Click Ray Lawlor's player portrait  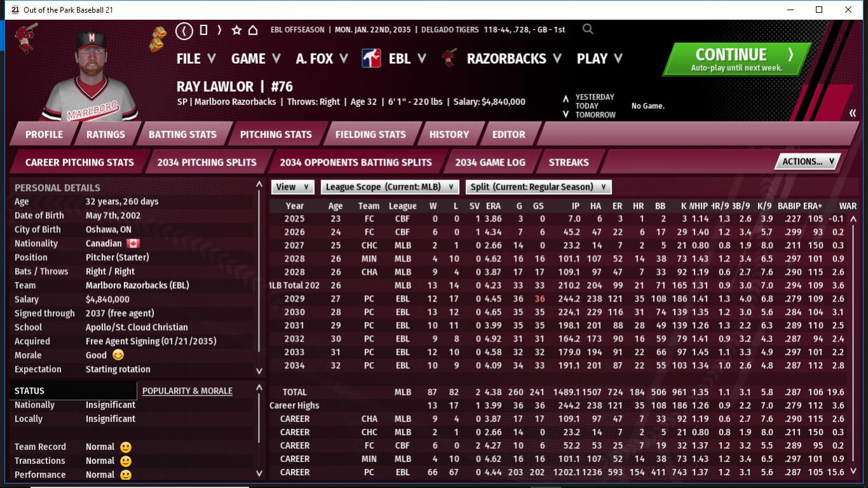[x=91, y=73]
